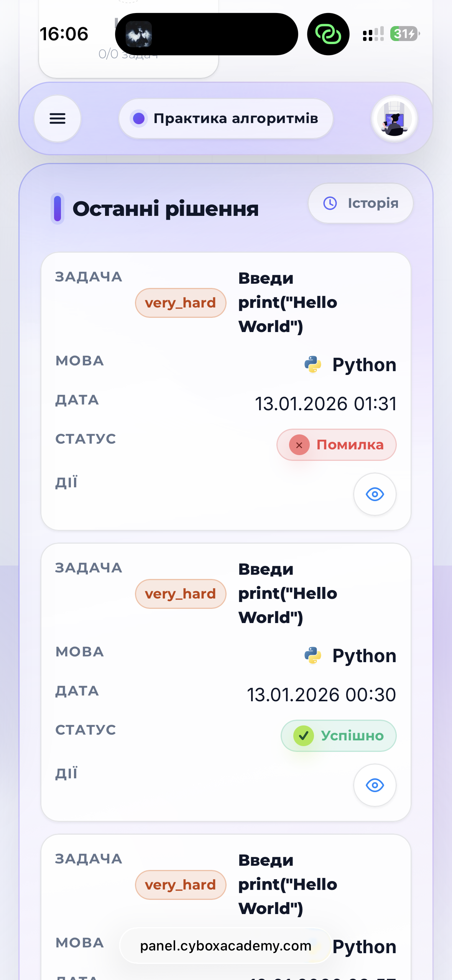Click the purple dot beside Практика алгоритмів
The height and width of the screenshot is (980, 452).
[139, 118]
